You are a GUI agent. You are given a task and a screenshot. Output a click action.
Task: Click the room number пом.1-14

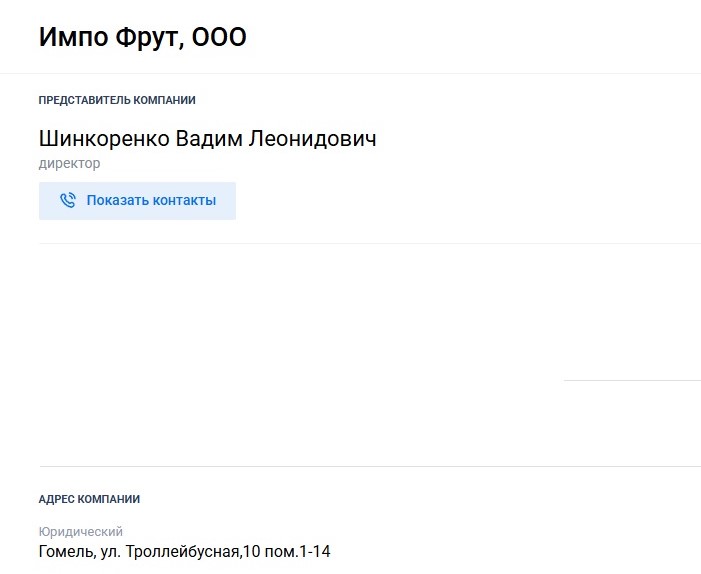[298, 552]
